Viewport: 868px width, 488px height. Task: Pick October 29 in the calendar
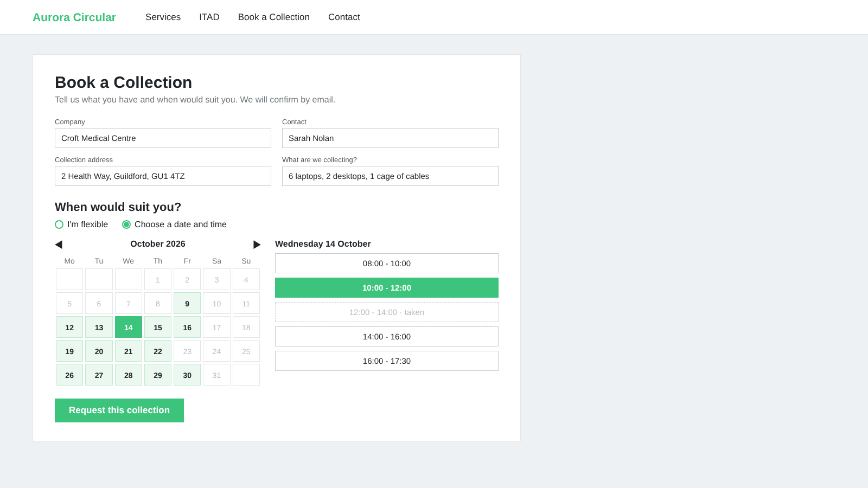tap(158, 375)
